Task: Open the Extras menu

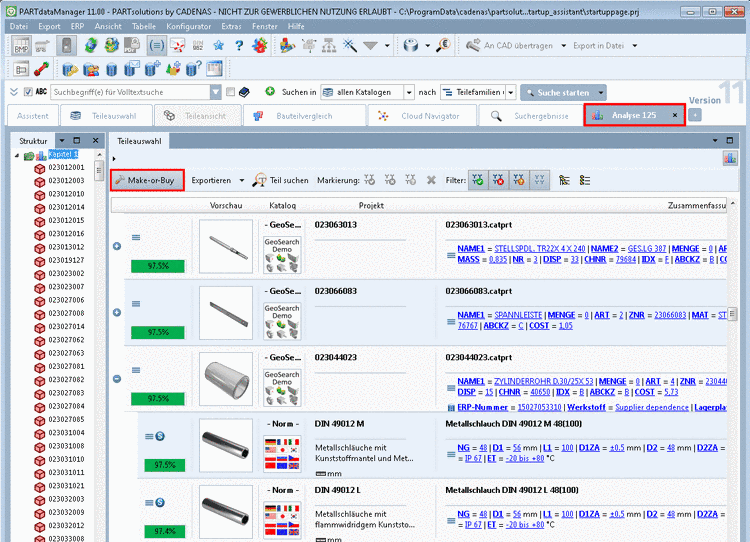Action: coord(231,26)
